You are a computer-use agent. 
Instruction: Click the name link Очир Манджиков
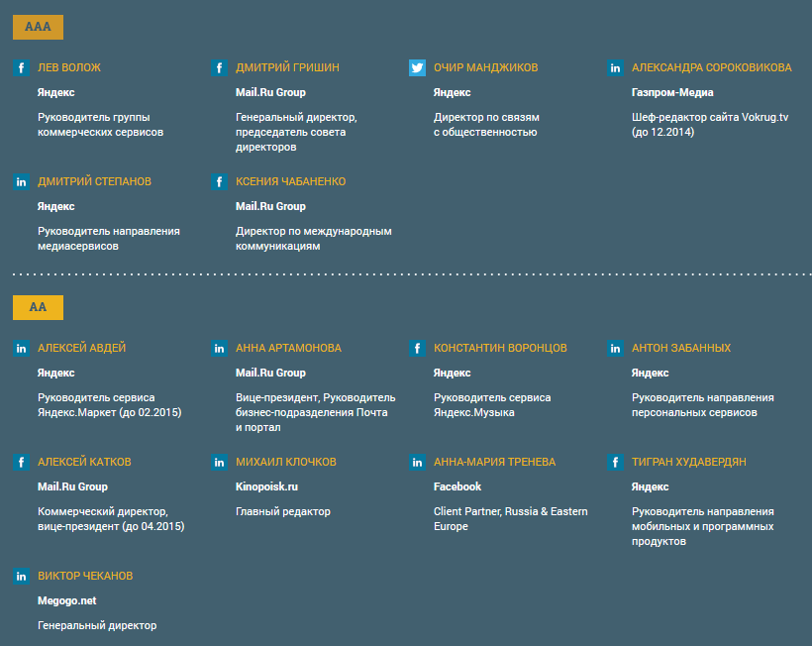[486, 67]
